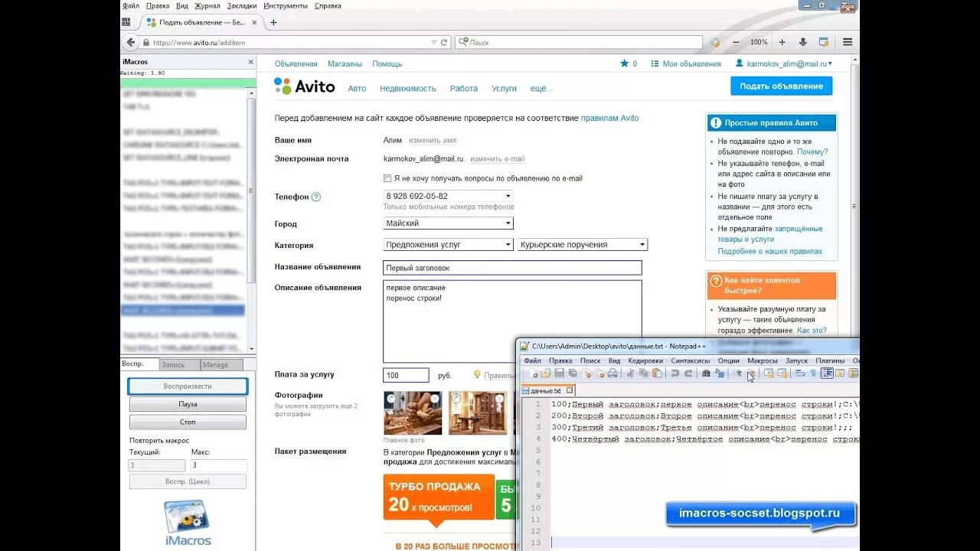Open Firefox Инструменты menu
The image size is (980, 551).
286,5
